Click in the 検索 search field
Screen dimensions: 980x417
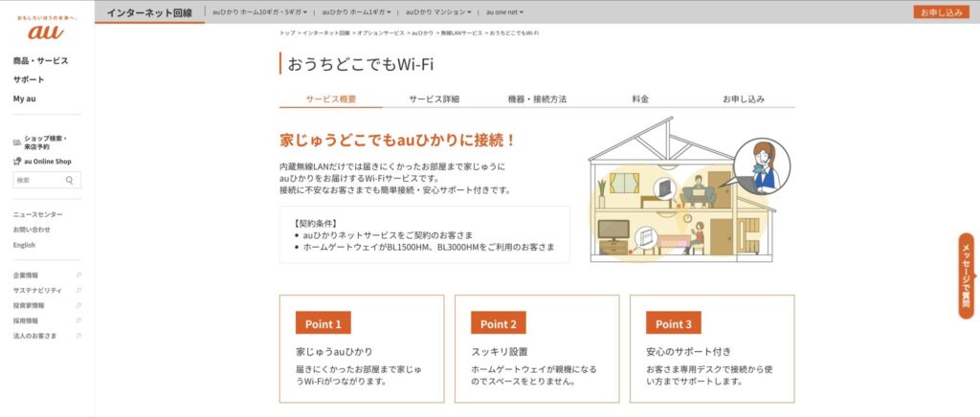[47, 181]
